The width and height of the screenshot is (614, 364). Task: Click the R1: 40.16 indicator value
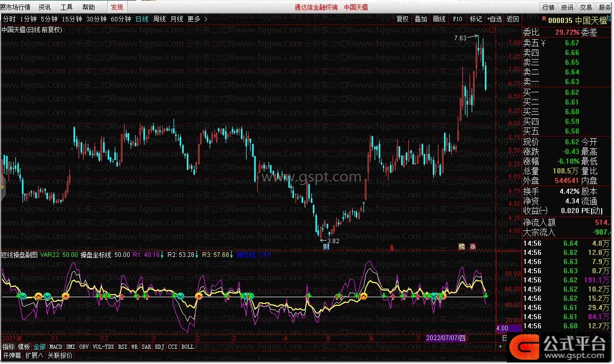pyautogui.click(x=146, y=254)
